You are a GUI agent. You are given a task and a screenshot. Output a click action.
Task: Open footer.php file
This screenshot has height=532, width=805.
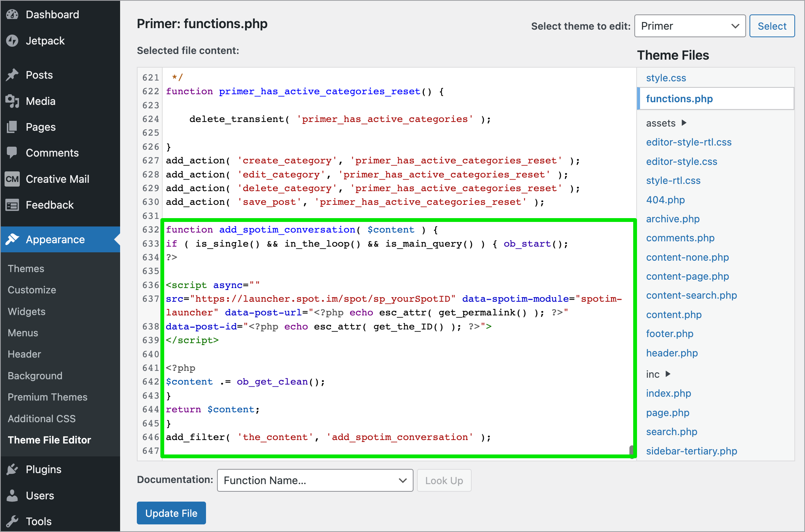coord(670,334)
